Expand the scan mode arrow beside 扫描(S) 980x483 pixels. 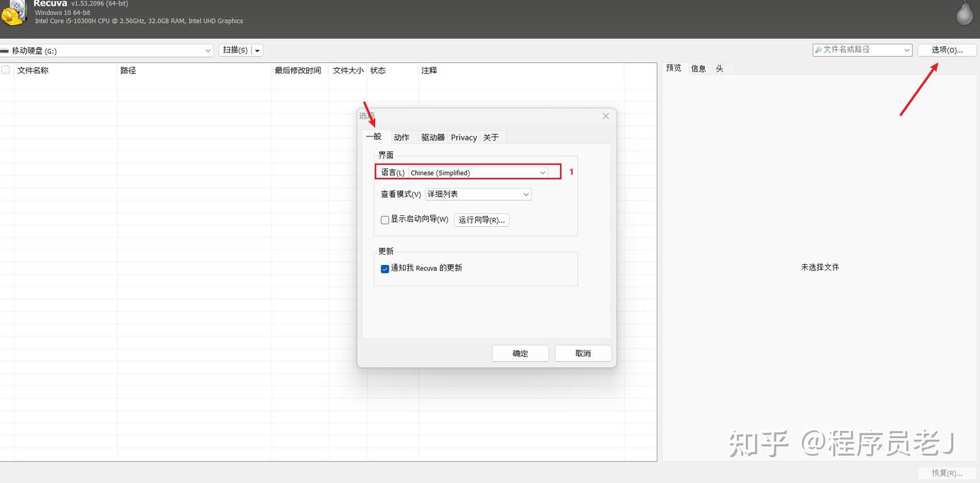tap(257, 50)
